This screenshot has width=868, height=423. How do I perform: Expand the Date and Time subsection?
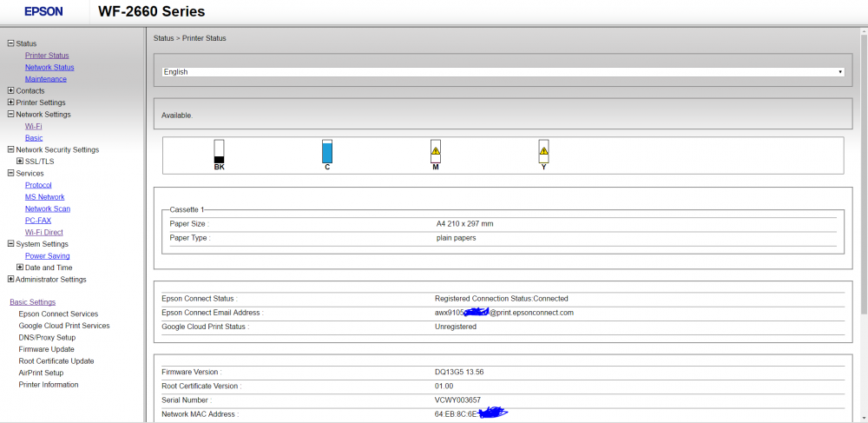(x=20, y=268)
